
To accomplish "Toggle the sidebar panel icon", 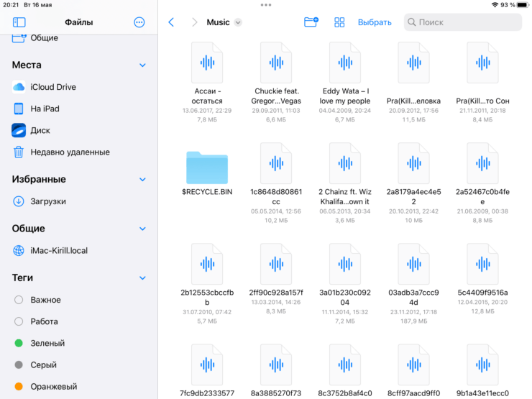I will [19, 22].
